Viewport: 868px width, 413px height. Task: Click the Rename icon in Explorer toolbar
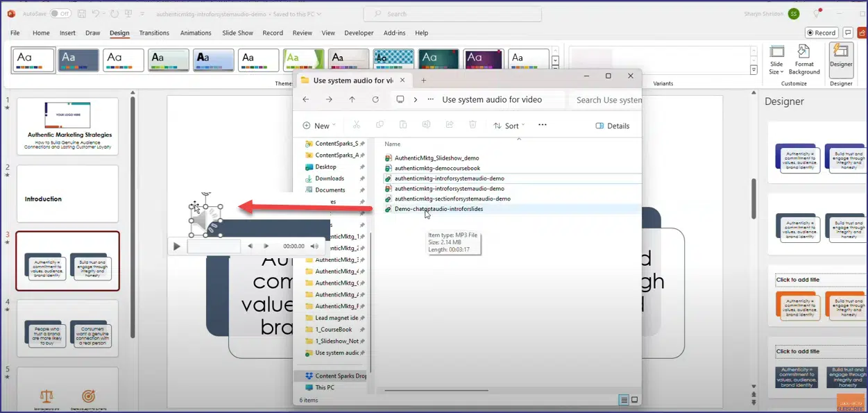pyautogui.click(x=426, y=125)
